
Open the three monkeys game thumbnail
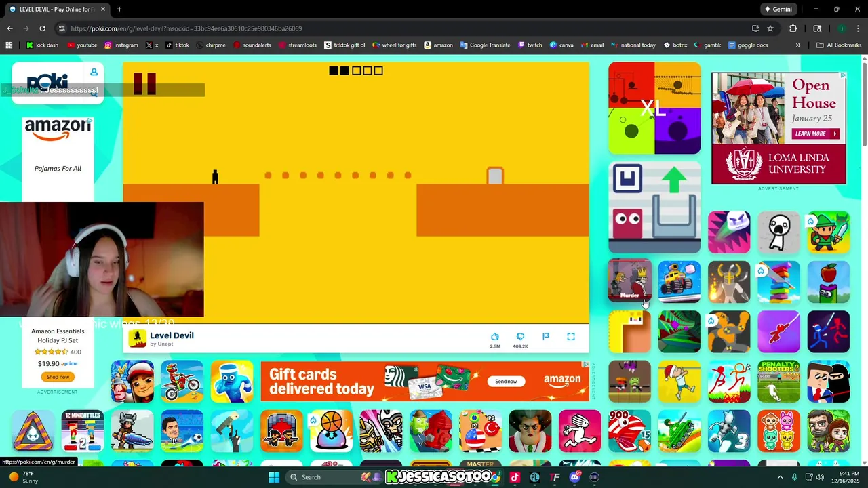pyautogui.click(x=778, y=431)
